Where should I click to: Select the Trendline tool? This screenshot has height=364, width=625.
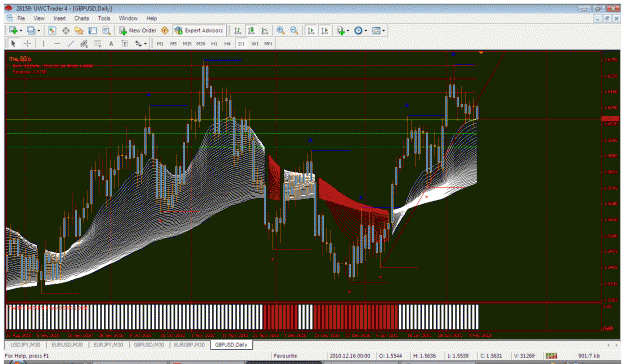(x=71, y=43)
